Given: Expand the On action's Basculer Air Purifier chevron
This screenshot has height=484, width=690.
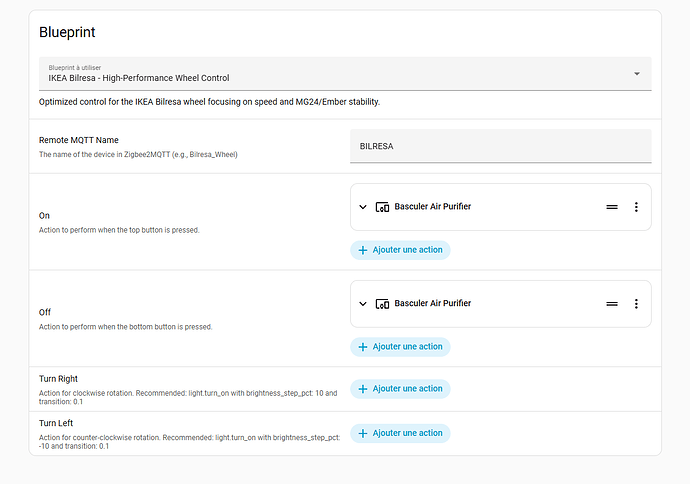Looking at the screenshot, I should (x=363, y=207).
